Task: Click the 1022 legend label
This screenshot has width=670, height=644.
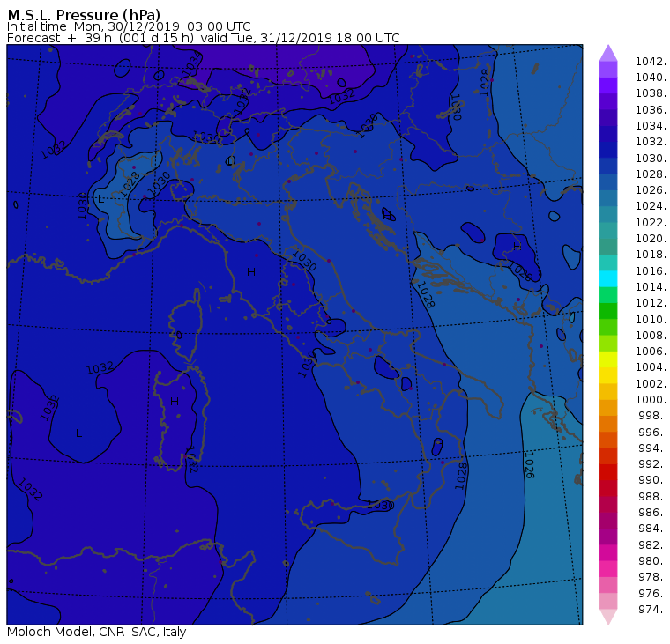Action: coord(651,223)
